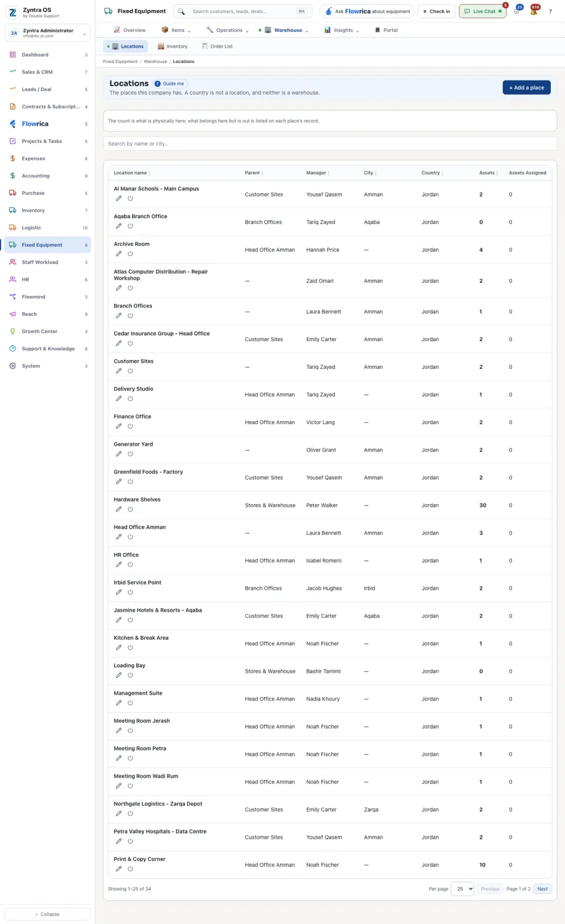Toggle power icon for Customer Sites row
This screenshot has width=565, height=924.
tap(130, 371)
